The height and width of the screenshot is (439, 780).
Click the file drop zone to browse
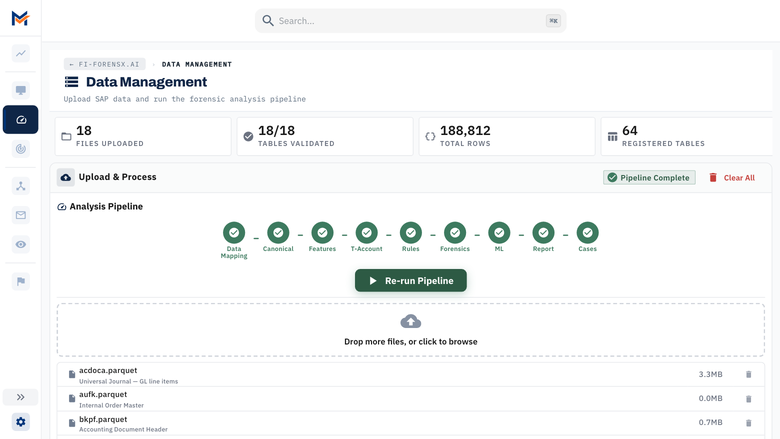pos(411,330)
